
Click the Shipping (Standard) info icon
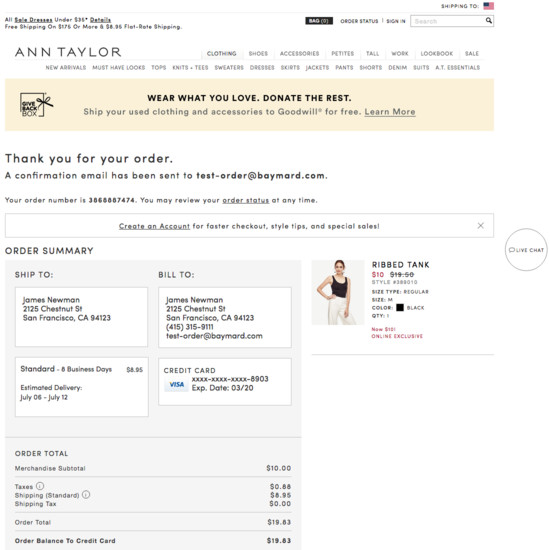[x=86, y=495]
